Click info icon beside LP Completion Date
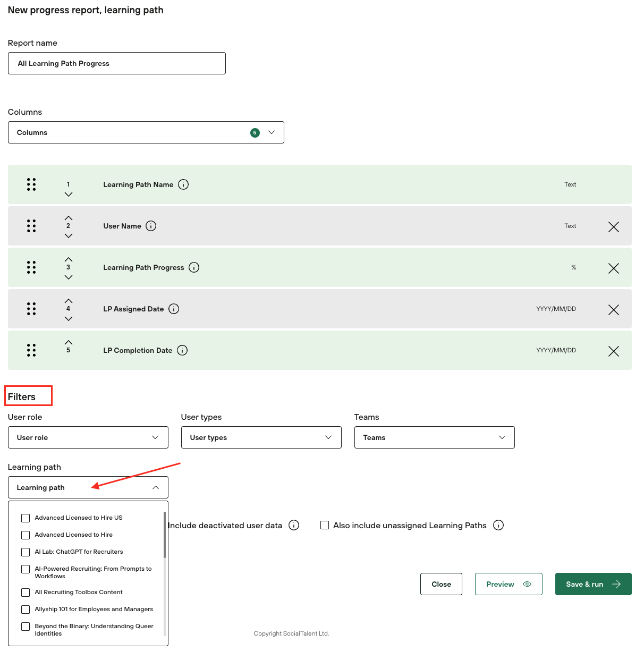Viewport: 644px width, 651px height. [182, 350]
